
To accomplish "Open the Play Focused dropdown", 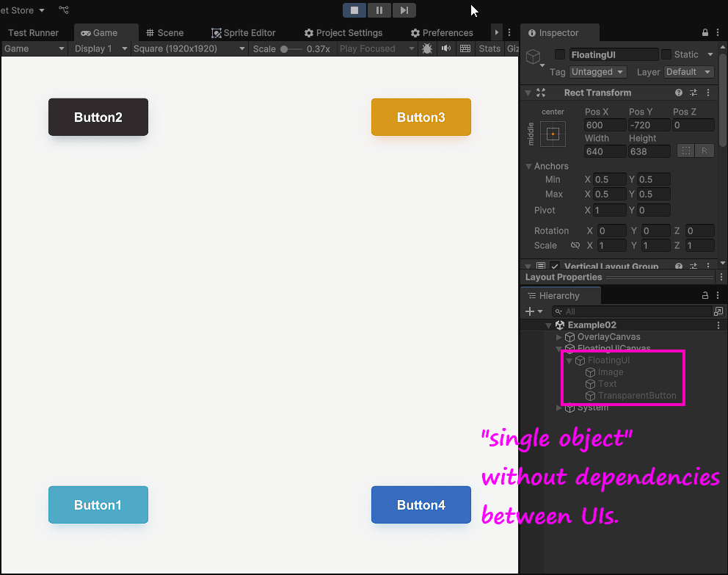I will (x=376, y=48).
